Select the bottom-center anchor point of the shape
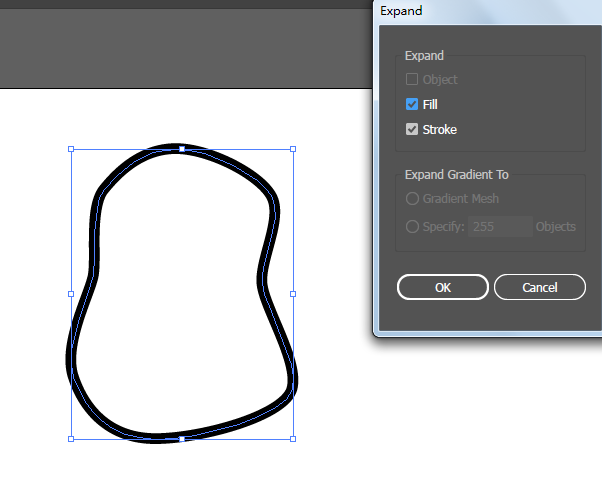602x485 pixels. [182, 438]
